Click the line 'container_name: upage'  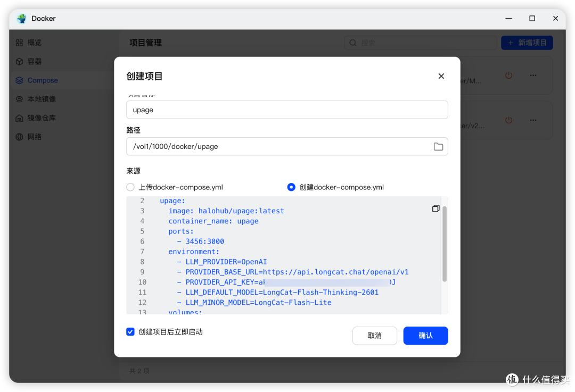click(x=213, y=221)
